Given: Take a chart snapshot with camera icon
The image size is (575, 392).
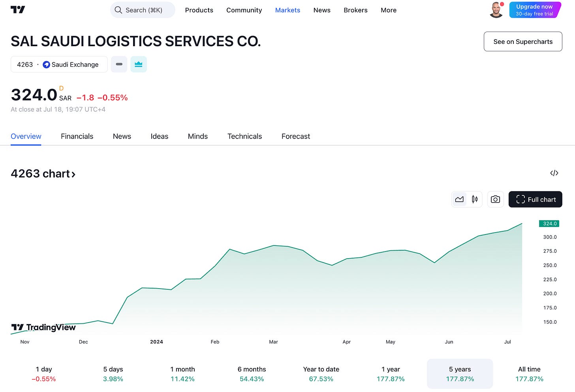Looking at the screenshot, I should 495,199.
